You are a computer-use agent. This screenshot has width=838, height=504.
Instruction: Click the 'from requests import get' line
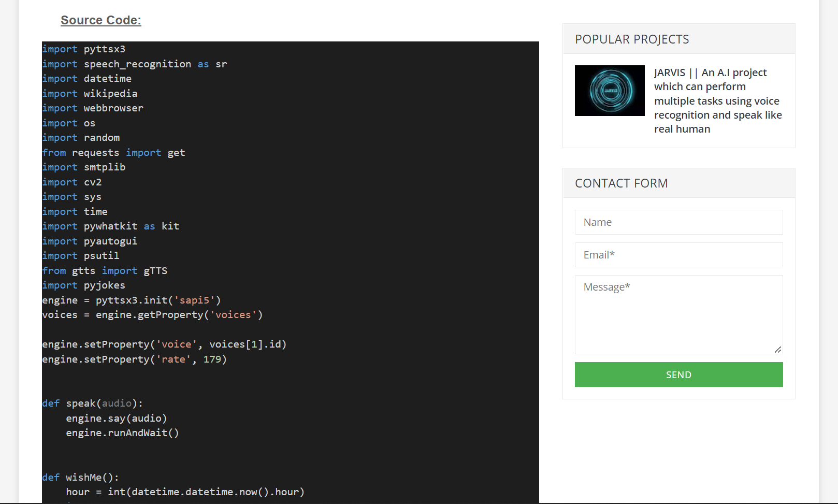point(114,153)
